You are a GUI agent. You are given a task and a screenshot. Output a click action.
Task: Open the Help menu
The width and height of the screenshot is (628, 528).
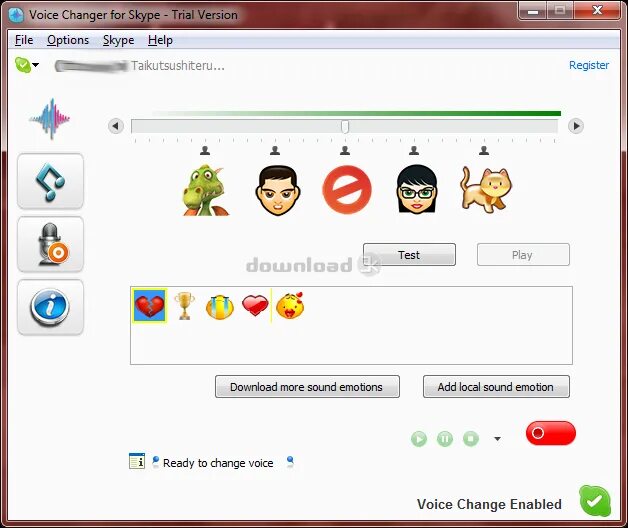click(160, 40)
